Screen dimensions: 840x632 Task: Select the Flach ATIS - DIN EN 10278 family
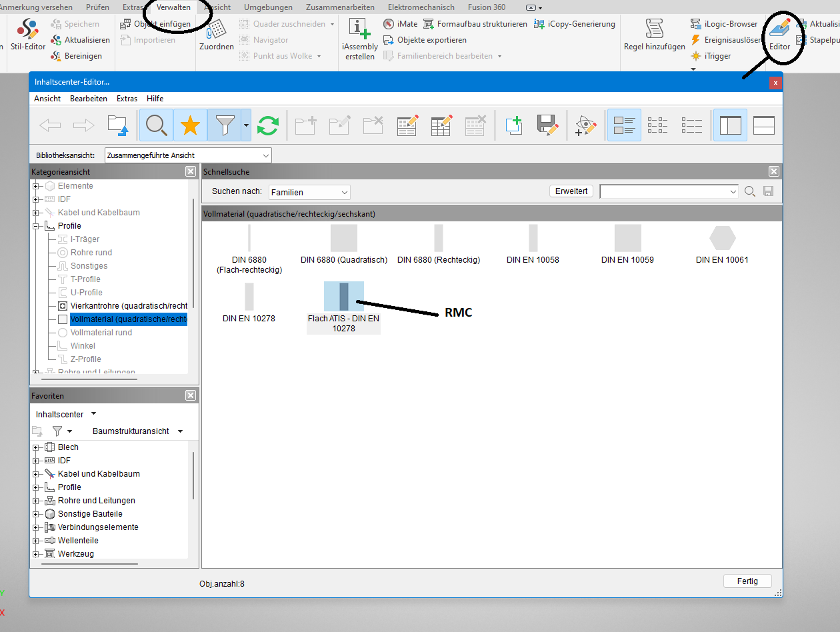point(343,307)
